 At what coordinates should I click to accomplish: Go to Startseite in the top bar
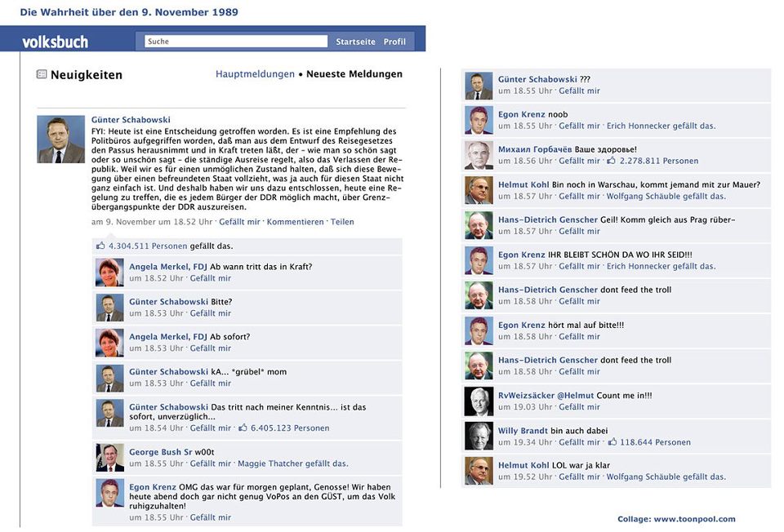[x=355, y=42]
